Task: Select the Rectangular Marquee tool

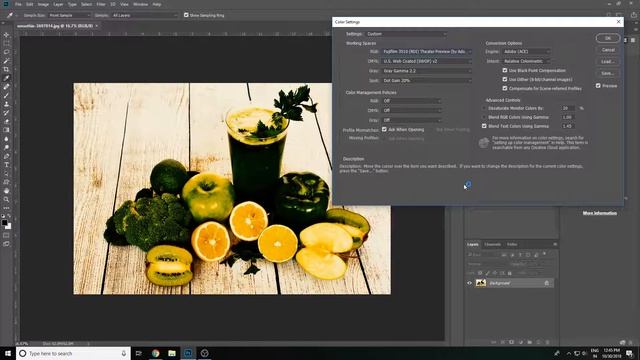Action: tap(6, 43)
